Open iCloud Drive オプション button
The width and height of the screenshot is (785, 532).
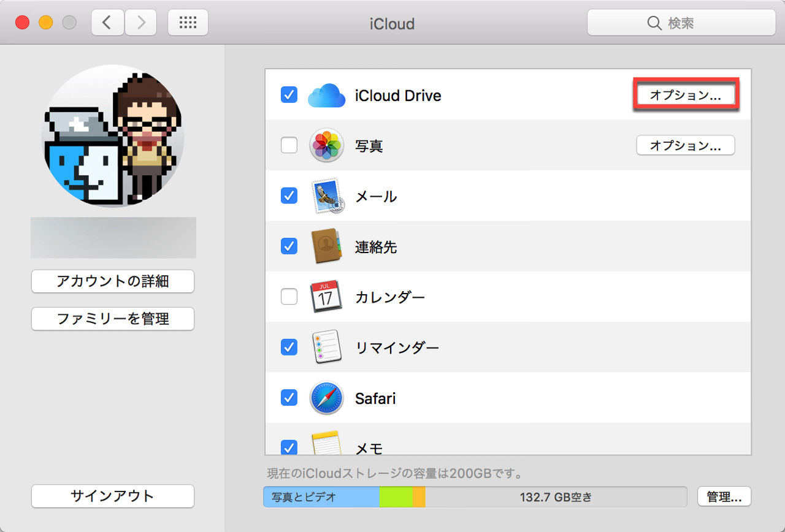coord(685,95)
